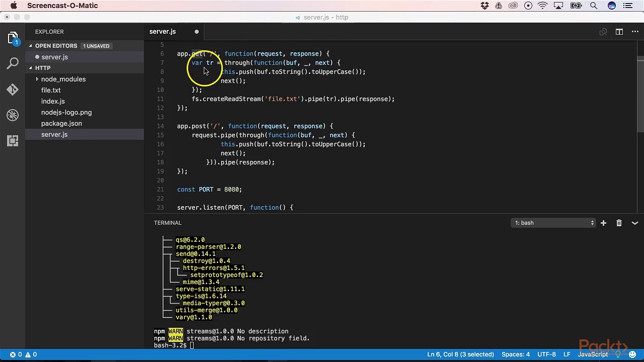Screen dimensions: 644x362
Task: Open the editor More Actions ellipsis menu
Action: [635, 32]
